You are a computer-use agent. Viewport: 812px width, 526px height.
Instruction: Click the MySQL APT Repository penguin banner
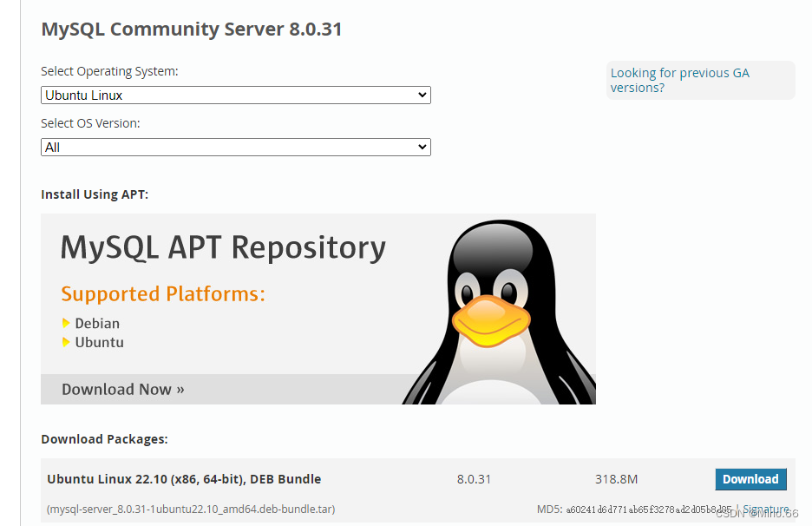318,309
